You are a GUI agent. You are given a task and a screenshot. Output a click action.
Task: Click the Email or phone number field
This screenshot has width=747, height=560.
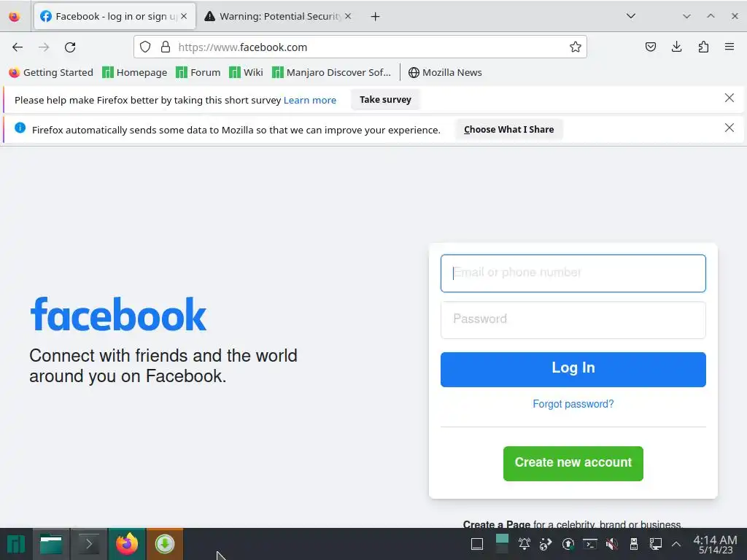[x=573, y=273]
